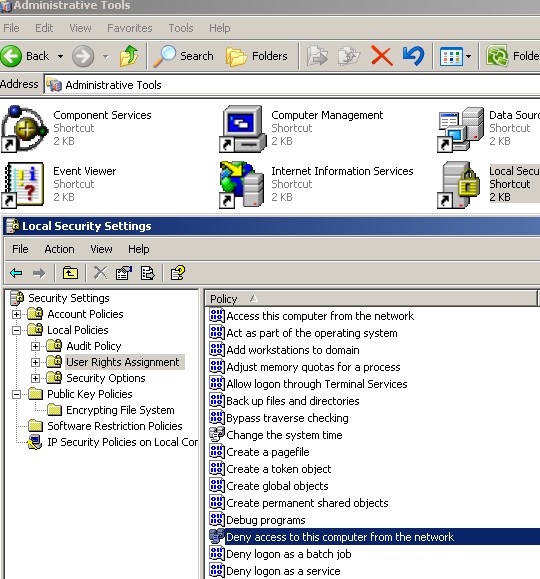Expand the Audit Policy node
This screenshot has height=579, width=540.
pos(35,346)
